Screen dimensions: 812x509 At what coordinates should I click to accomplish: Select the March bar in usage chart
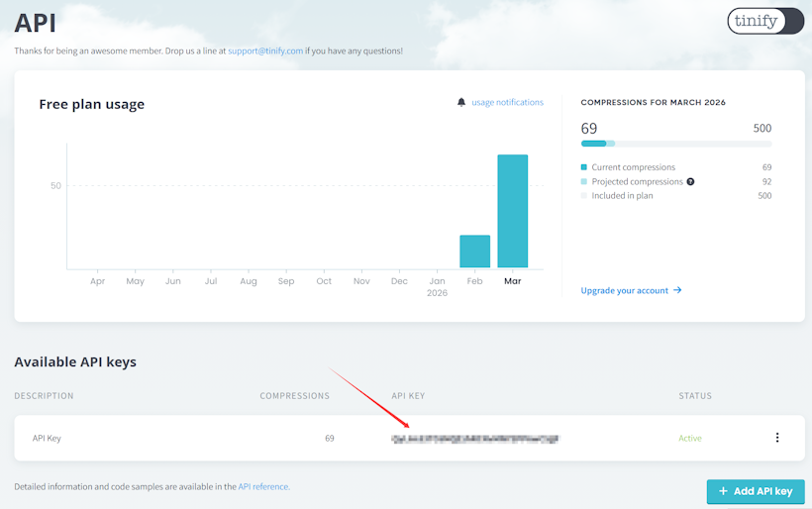(512, 211)
